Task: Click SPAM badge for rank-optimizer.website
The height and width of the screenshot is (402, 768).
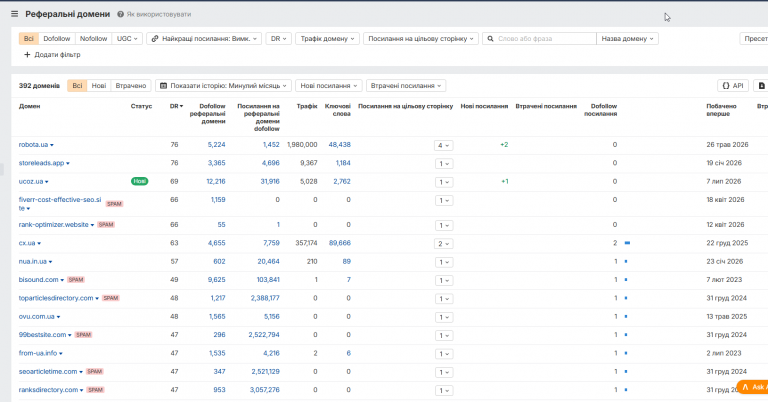Action: pos(106,225)
